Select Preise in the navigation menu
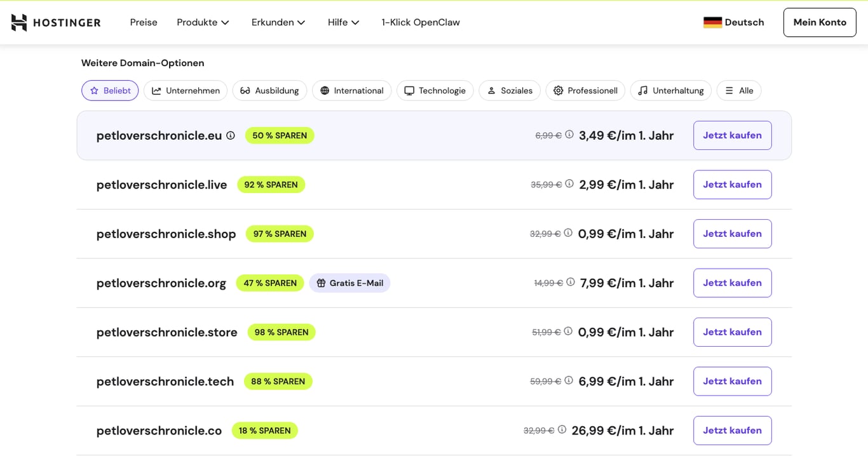Image resolution: width=868 pixels, height=456 pixels. 143,22
